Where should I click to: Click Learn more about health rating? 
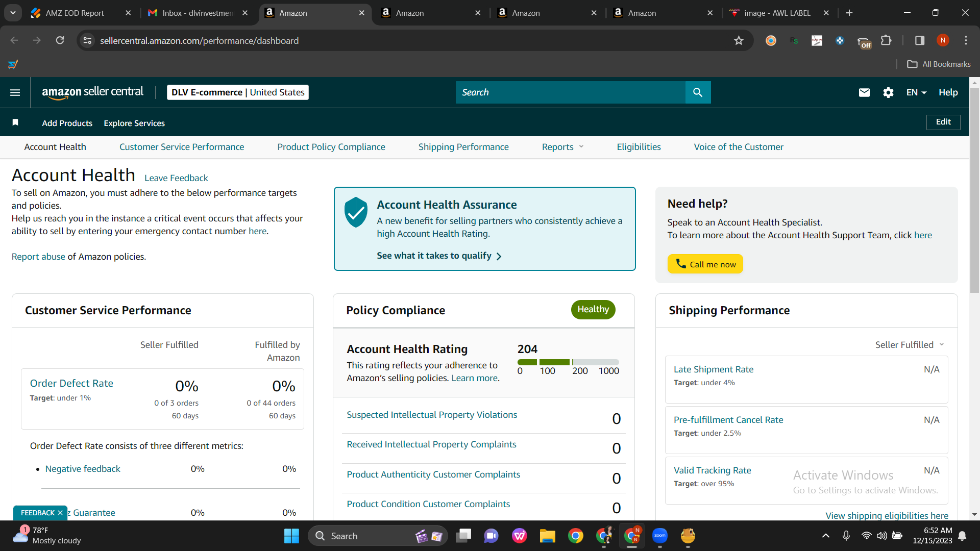[x=474, y=378]
